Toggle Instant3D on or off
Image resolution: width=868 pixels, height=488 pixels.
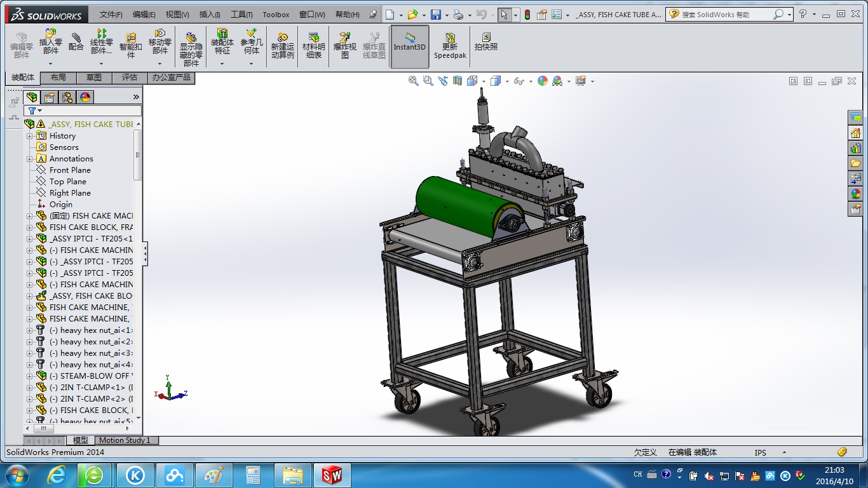tap(409, 44)
